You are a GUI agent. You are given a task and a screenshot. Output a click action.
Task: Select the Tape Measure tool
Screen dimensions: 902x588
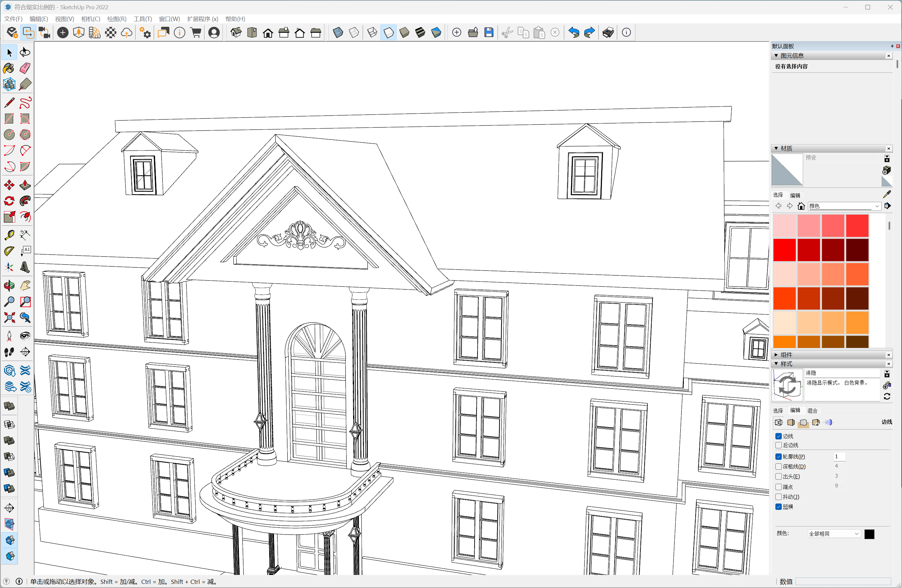point(9,235)
